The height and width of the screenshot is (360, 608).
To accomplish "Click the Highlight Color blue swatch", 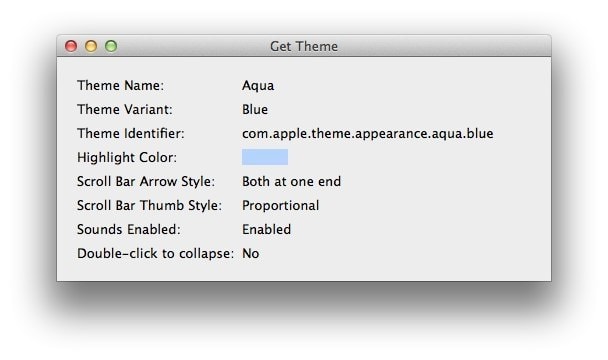I will click(x=265, y=157).
